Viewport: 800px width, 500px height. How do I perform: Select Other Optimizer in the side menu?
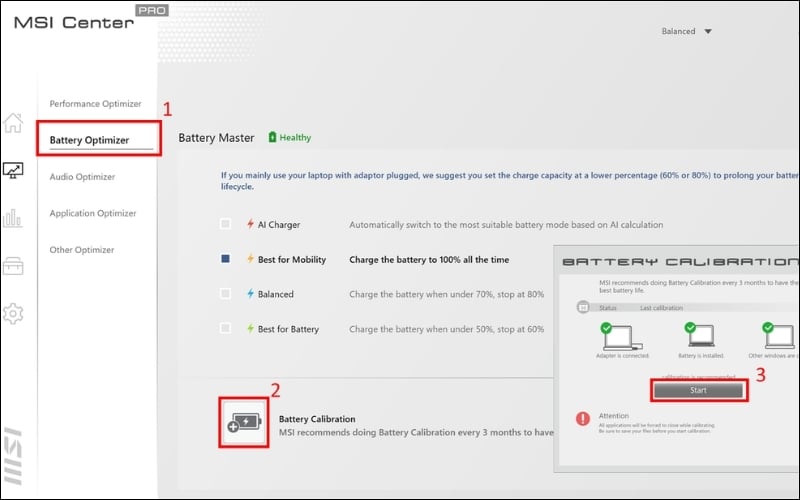click(x=82, y=250)
